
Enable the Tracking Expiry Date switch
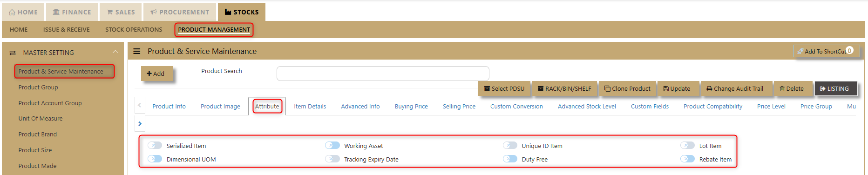pos(332,159)
